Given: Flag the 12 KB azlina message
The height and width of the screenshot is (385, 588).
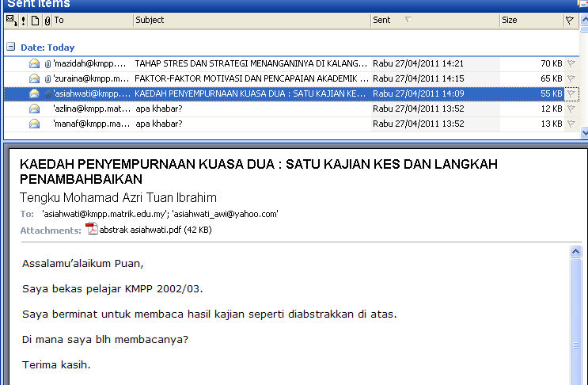Looking at the screenshot, I should pos(571,109).
